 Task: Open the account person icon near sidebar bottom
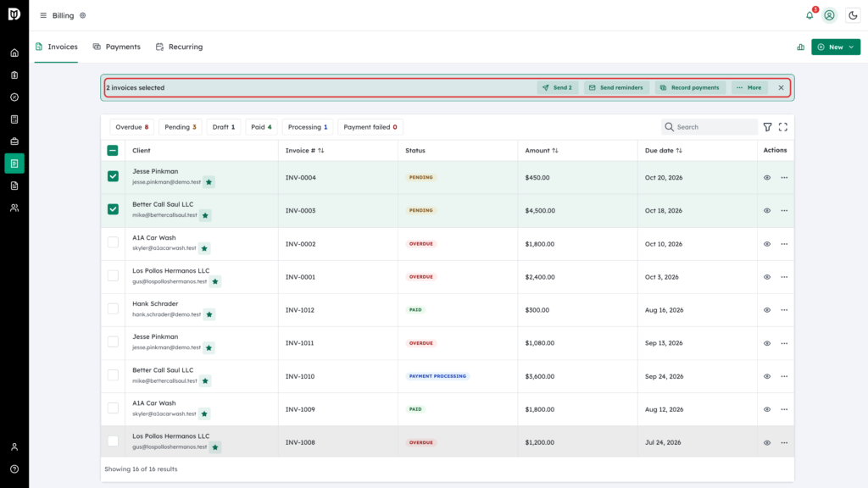14,447
